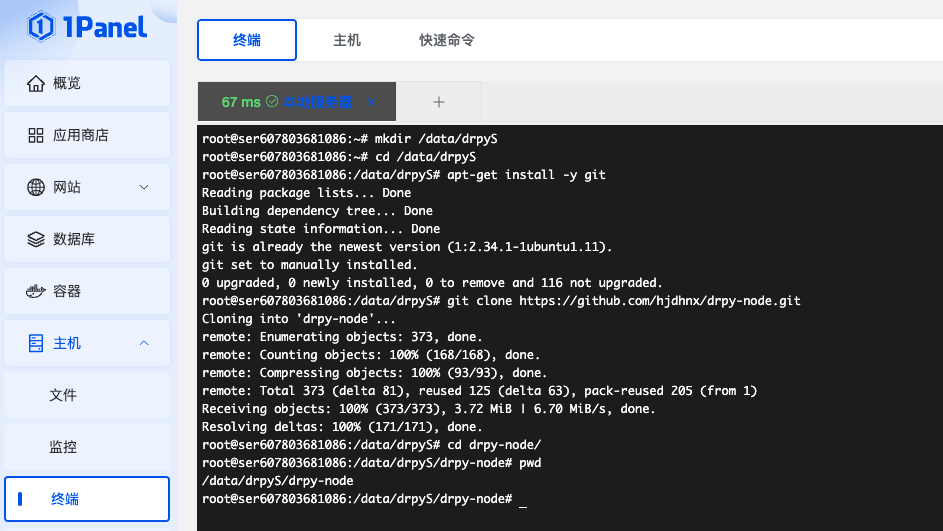Switch to the top 主机 tab

coord(347,40)
